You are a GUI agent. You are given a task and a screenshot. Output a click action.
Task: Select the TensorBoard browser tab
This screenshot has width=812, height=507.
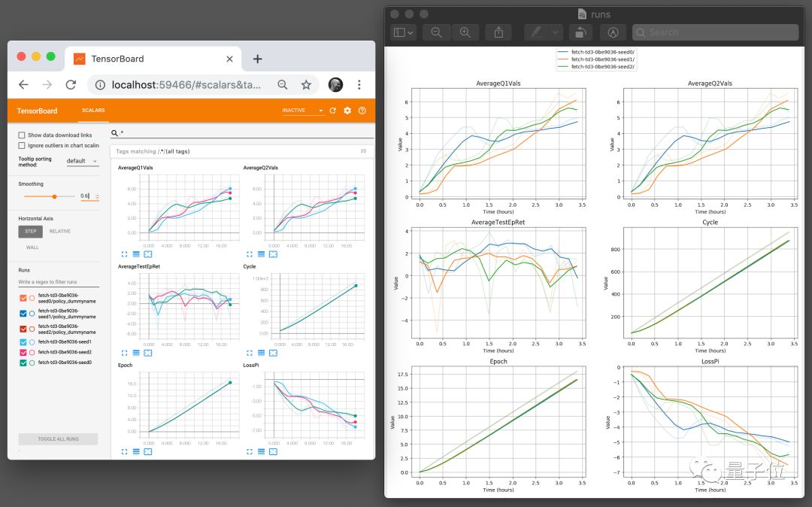pos(153,59)
